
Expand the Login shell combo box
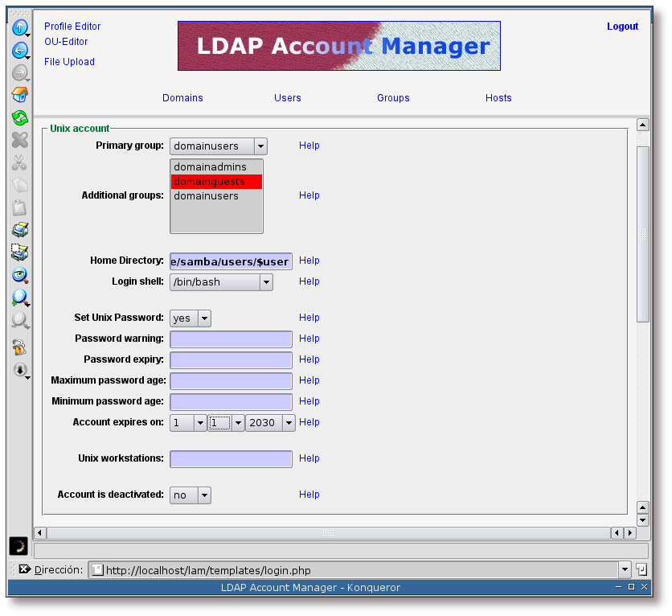(221, 282)
